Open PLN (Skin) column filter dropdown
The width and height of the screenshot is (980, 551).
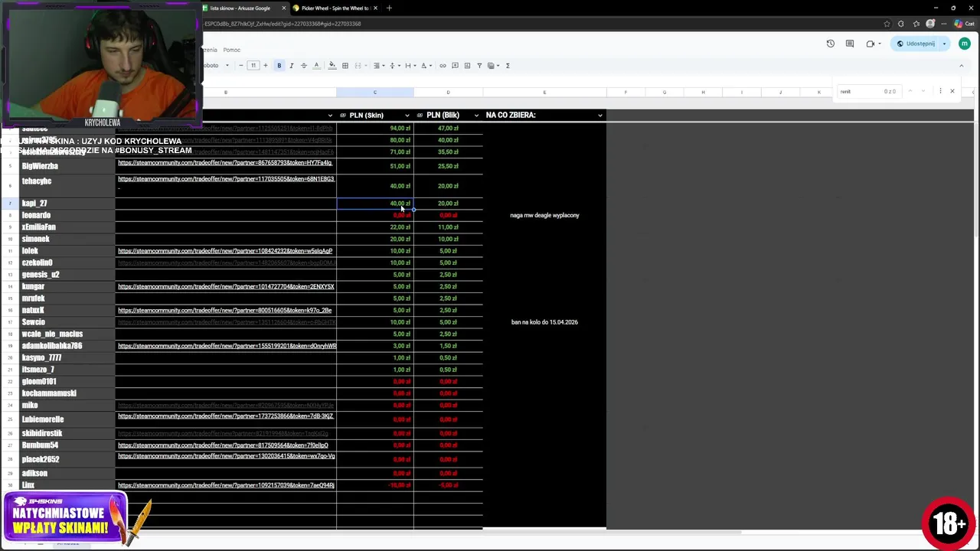[407, 116]
